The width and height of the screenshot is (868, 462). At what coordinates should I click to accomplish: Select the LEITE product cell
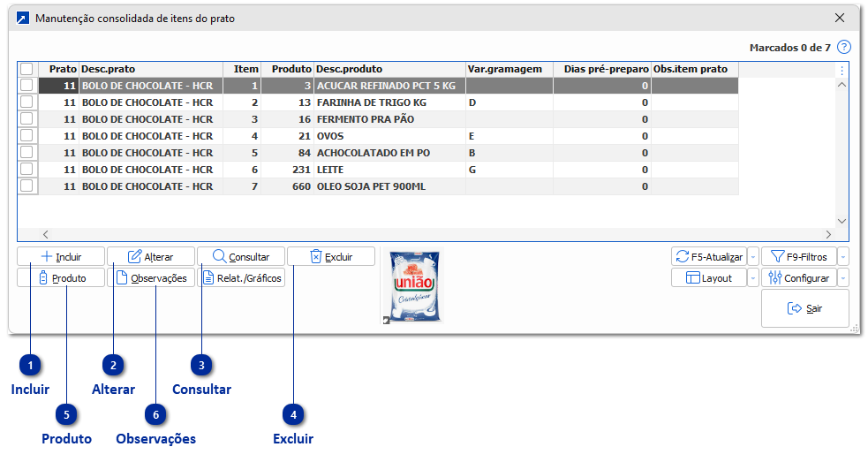point(389,170)
